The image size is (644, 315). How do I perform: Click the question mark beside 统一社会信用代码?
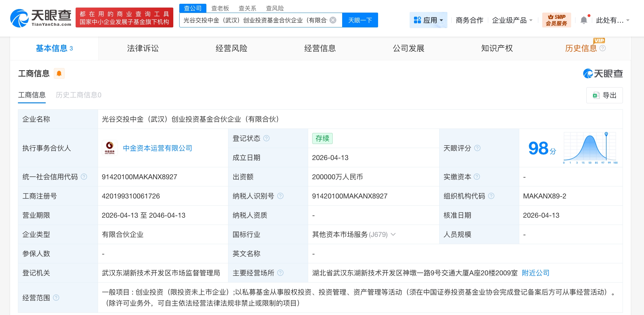coord(84,177)
